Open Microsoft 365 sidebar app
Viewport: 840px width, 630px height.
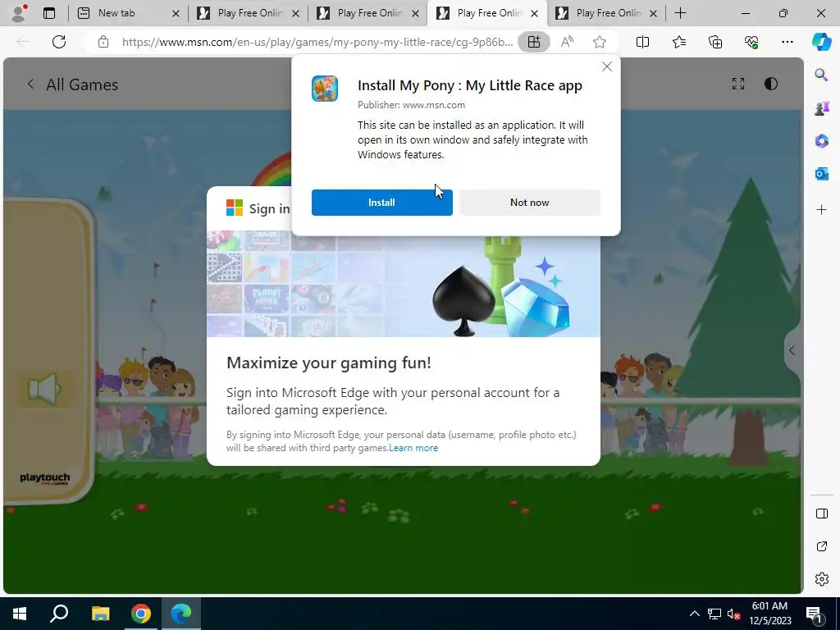(x=821, y=141)
